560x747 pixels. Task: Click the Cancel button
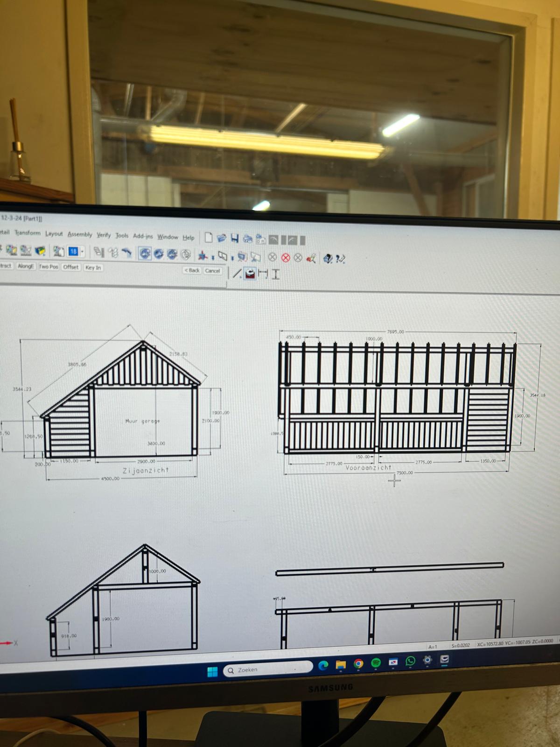[x=212, y=271]
